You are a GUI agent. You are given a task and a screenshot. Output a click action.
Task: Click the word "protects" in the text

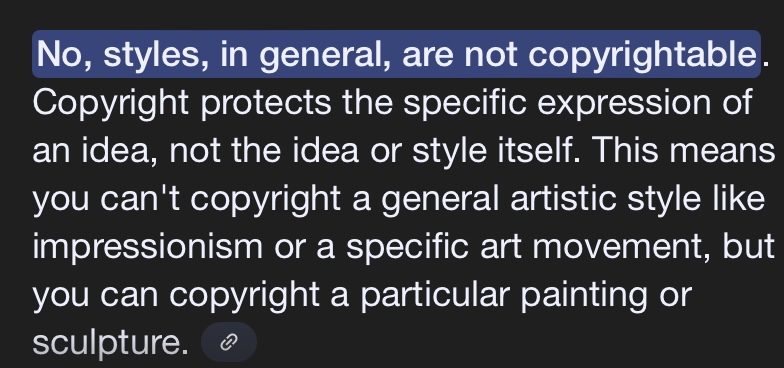point(266,104)
